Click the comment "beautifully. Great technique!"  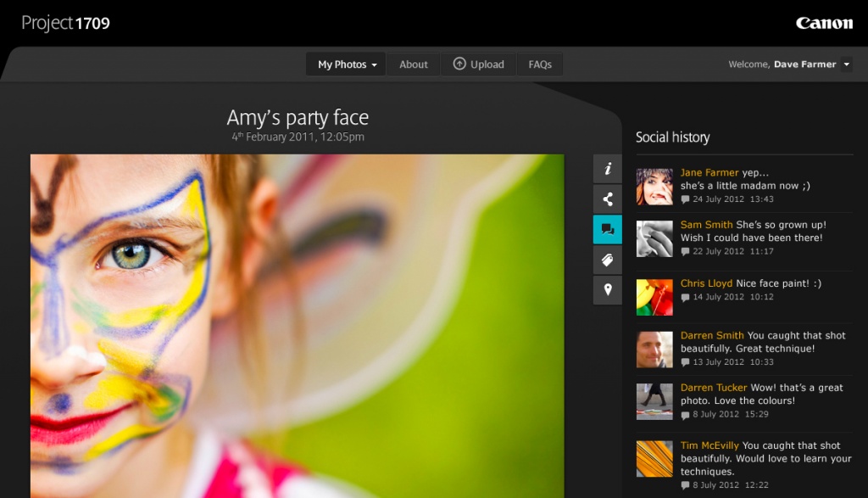click(x=748, y=349)
